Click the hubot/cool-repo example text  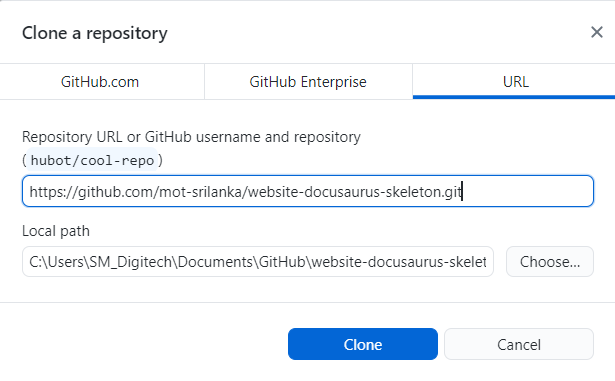[x=92, y=160]
